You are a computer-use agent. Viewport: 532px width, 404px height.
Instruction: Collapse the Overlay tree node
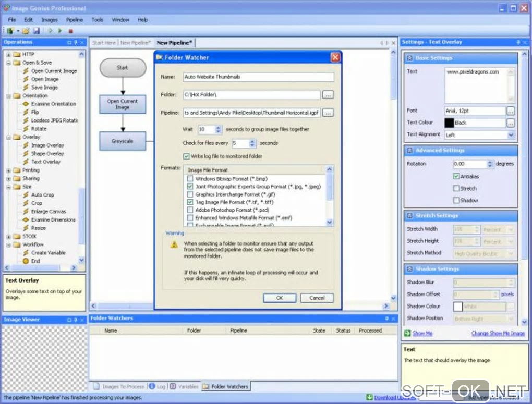pos(8,137)
